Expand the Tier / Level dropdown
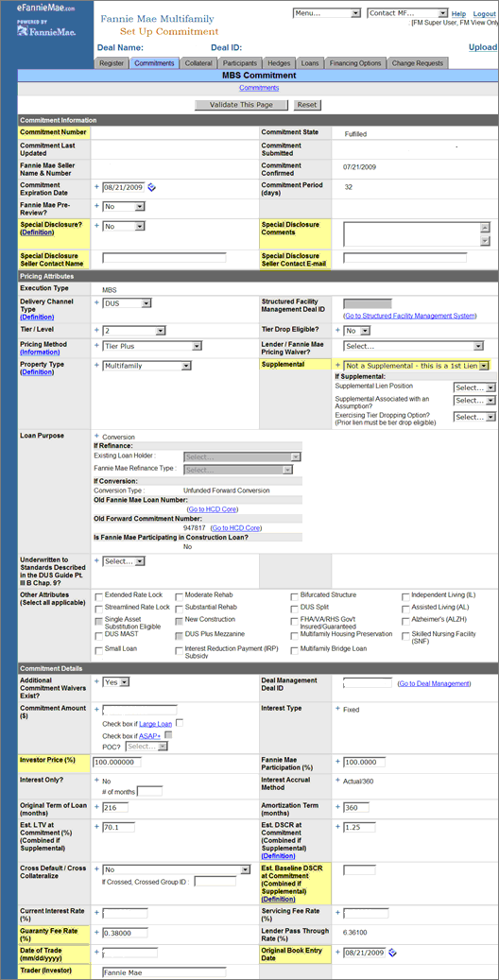Image resolution: width=499 pixels, height=980 pixels. (134, 331)
